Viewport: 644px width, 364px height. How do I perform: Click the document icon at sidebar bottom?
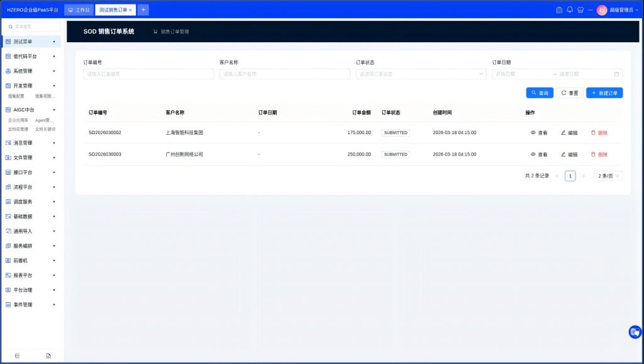(48, 356)
